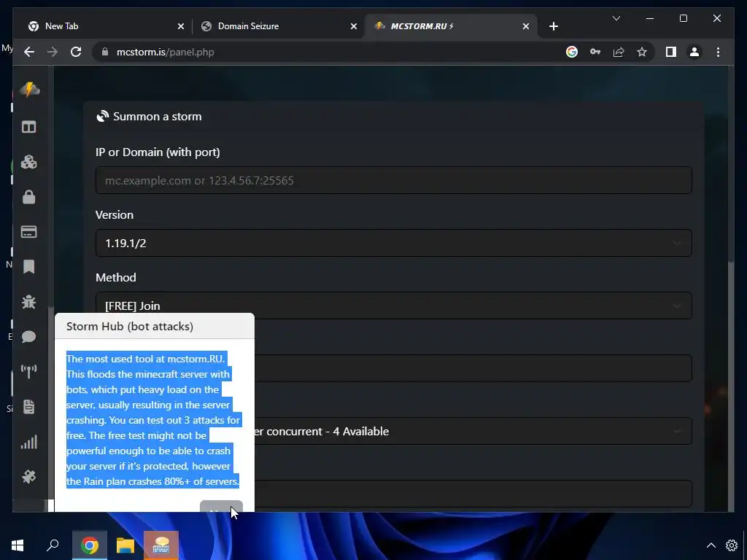747x560 pixels.
Task: Close the Domain Seizure tab
Action: coord(354,26)
